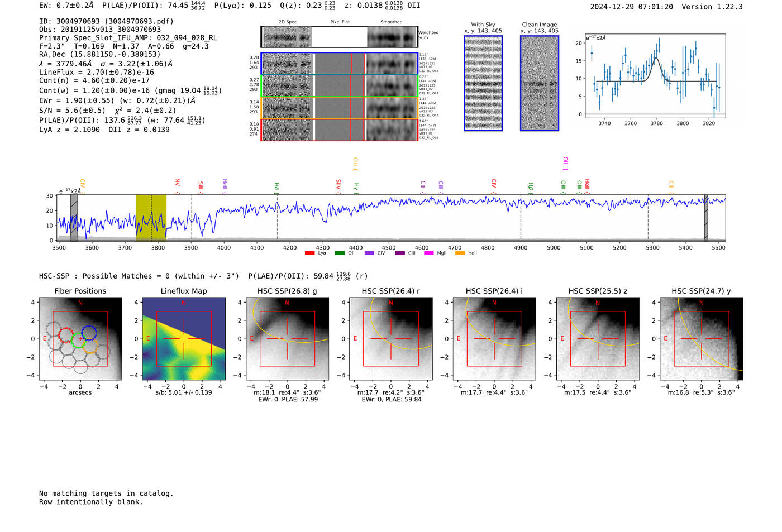Click the hatched gray band near 3550
The image size is (782, 532).
click(x=74, y=218)
